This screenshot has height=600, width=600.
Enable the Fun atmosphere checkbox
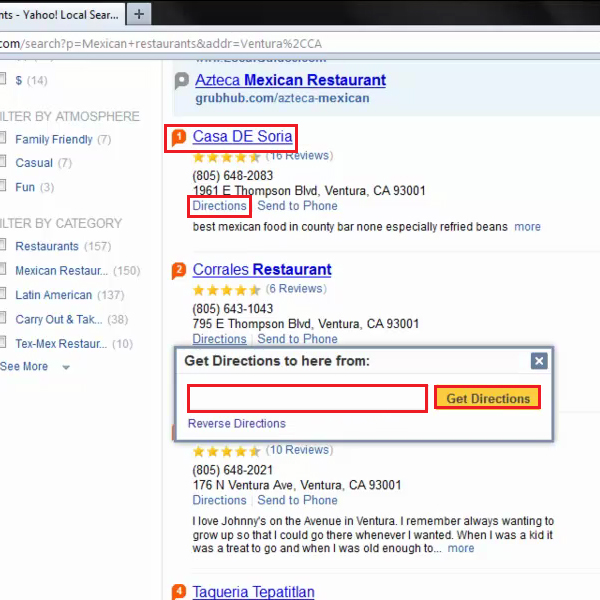pos(3,186)
